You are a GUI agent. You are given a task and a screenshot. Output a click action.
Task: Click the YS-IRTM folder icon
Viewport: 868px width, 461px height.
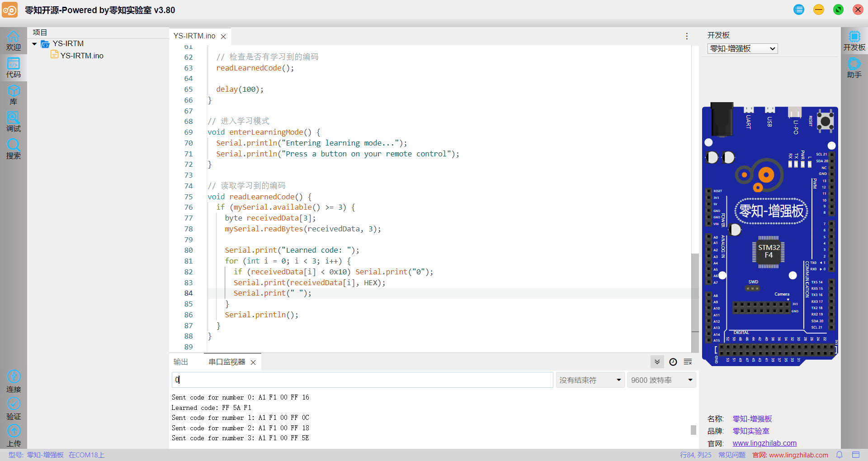[x=45, y=44]
